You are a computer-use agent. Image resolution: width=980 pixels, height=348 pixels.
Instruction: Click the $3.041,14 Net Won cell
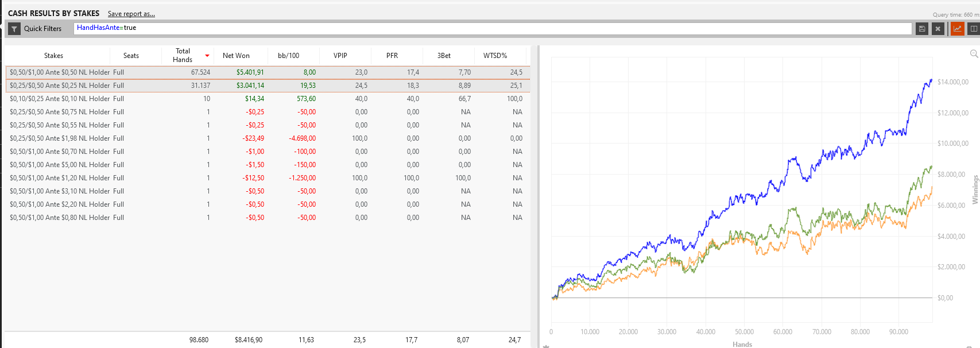click(x=250, y=86)
